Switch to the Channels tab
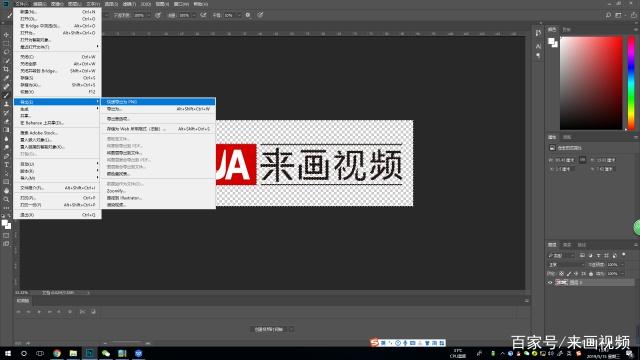 (x=567, y=245)
